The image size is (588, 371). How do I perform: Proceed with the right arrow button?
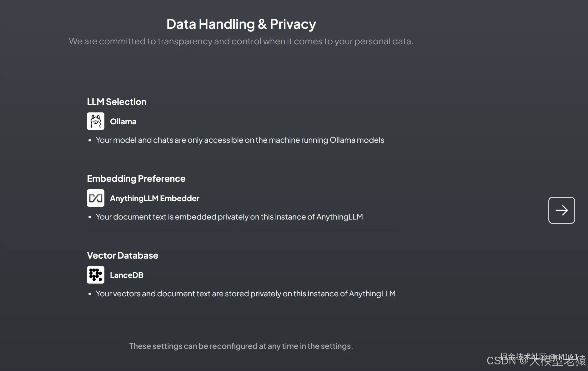[561, 210]
